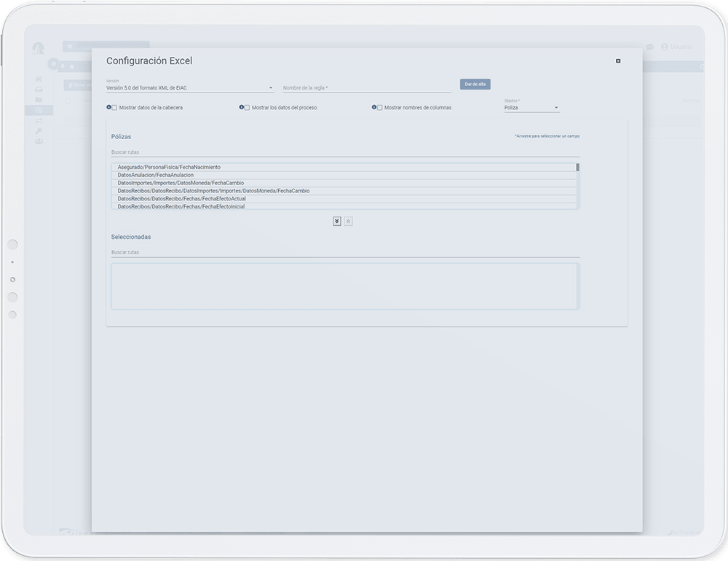
Task: Click the Nombre de la regla field
Action: click(366, 88)
